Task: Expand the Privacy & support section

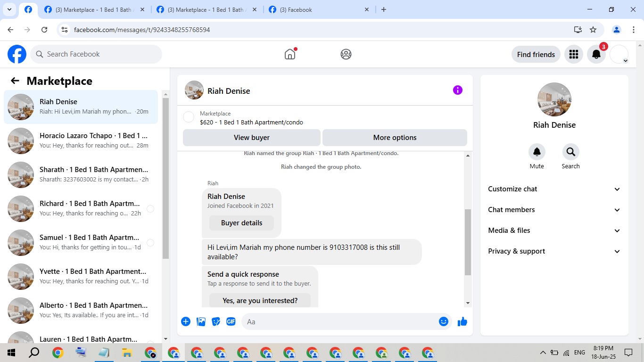Action: pyautogui.click(x=554, y=251)
